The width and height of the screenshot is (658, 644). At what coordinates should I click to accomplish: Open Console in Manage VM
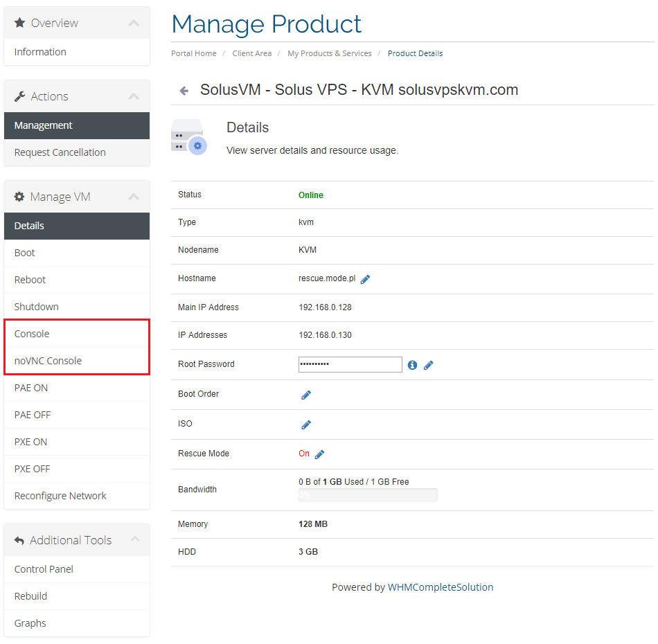[x=77, y=334]
